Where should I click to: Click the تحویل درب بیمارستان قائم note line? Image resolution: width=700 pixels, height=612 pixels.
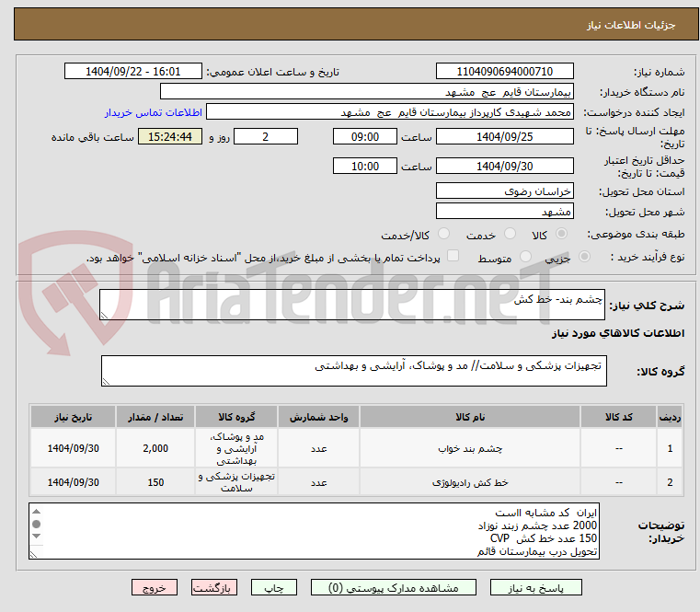pyautogui.click(x=536, y=551)
